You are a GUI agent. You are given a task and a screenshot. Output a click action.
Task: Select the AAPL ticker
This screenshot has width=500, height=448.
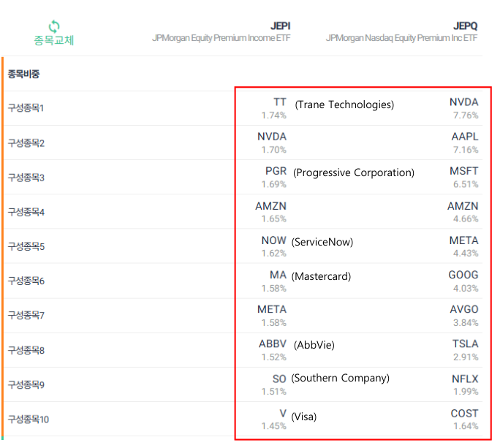[465, 137]
